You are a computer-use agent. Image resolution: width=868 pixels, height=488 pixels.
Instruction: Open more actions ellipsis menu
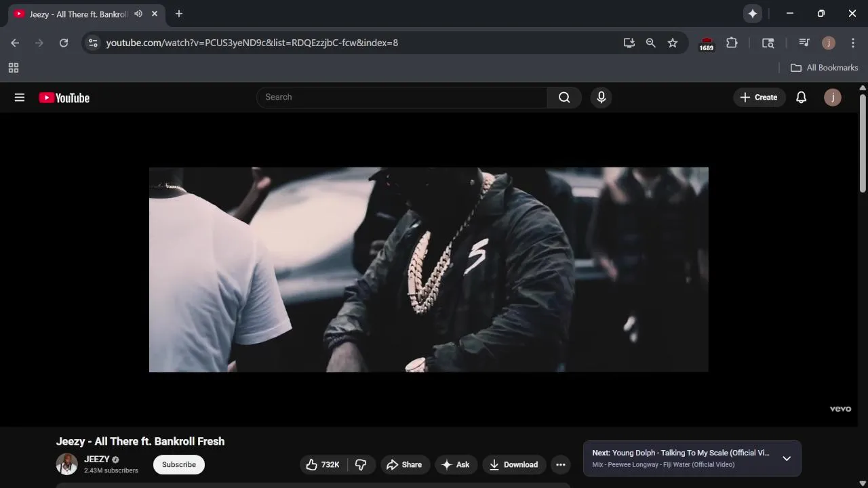point(560,464)
